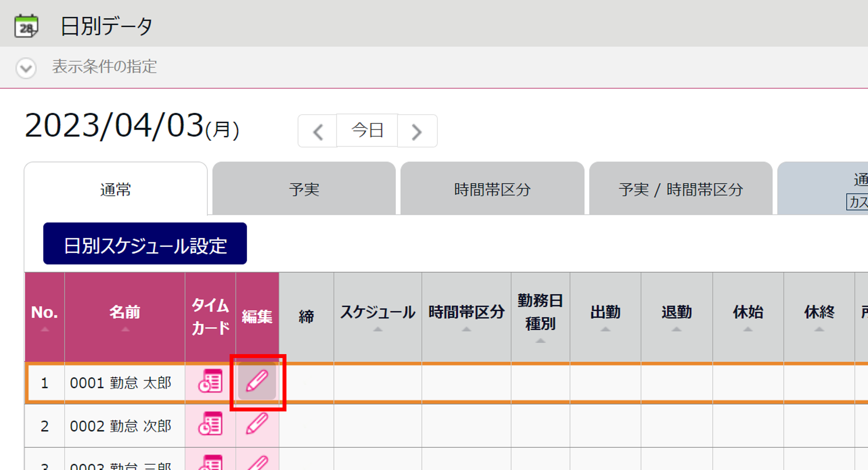Screen dimensions: 868x470
Task: Edit the record of 勤怠 太郎
Action: tap(257, 381)
